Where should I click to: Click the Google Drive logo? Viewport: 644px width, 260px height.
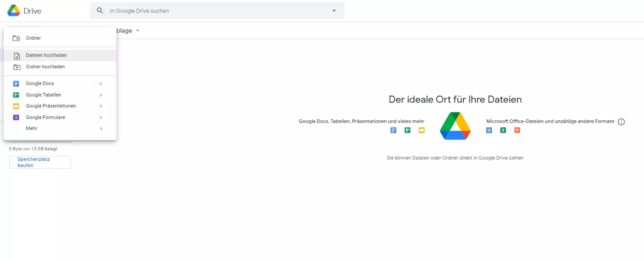14,11
